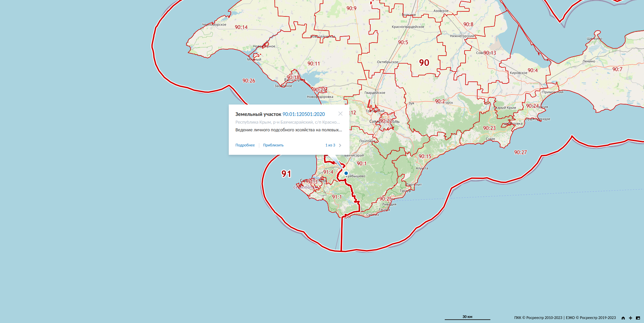Select the large region label 90

(424, 63)
